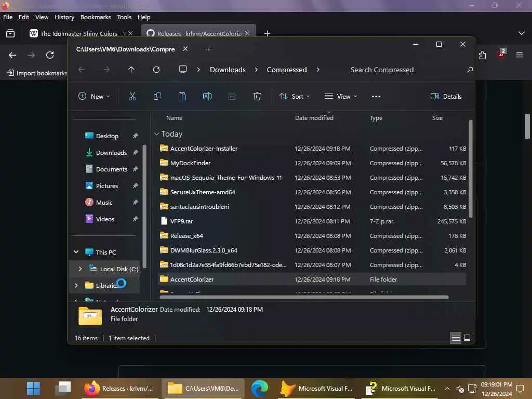Add a new Explorer tab with plus
Viewport: 532px width, 399px height.
(x=208, y=49)
